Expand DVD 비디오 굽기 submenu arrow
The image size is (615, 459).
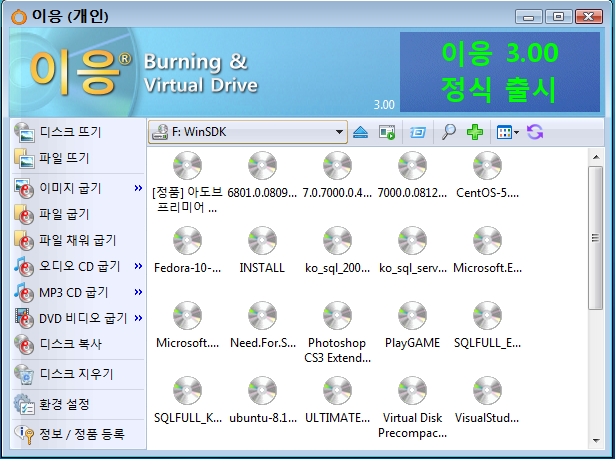point(138,318)
